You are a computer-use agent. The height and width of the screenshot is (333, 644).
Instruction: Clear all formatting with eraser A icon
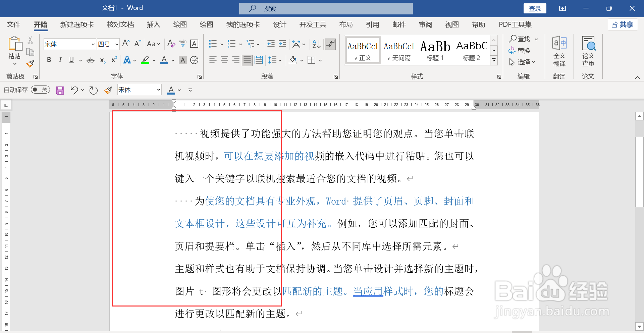pyautogui.click(x=171, y=44)
